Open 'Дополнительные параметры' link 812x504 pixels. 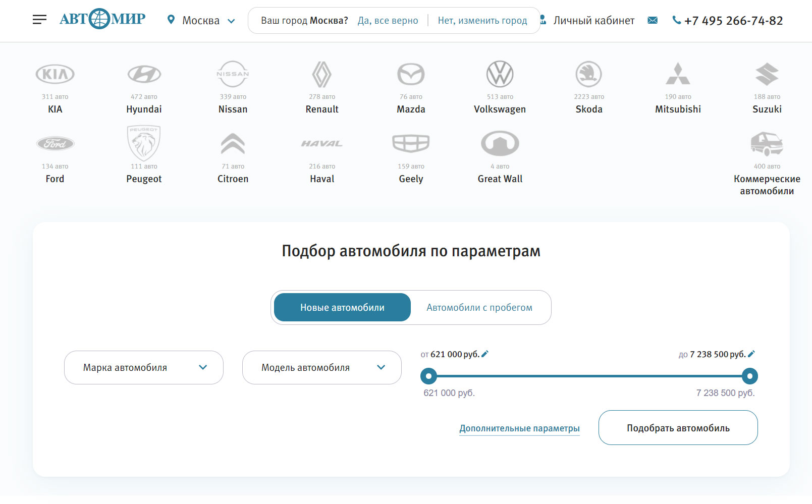pyautogui.click(x=519, y=428)
